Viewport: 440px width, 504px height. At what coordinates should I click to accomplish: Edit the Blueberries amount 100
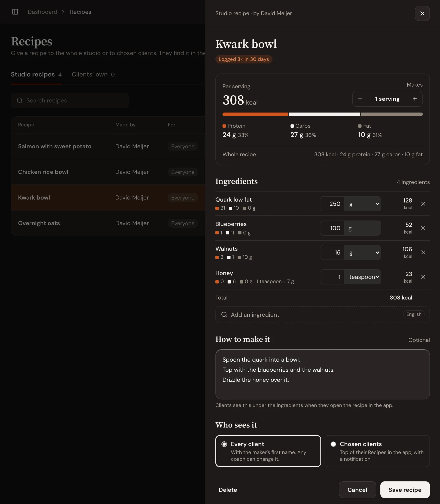(332, 228)
